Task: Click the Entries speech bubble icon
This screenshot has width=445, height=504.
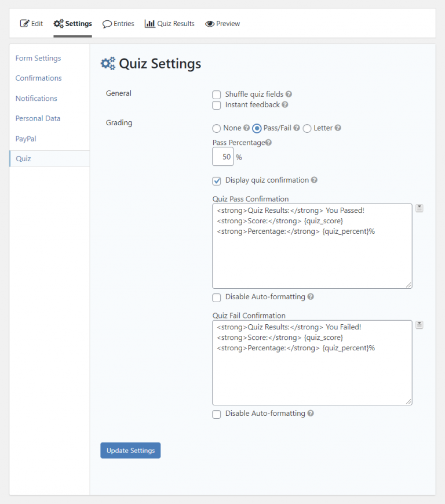Action: click(107, 24)
